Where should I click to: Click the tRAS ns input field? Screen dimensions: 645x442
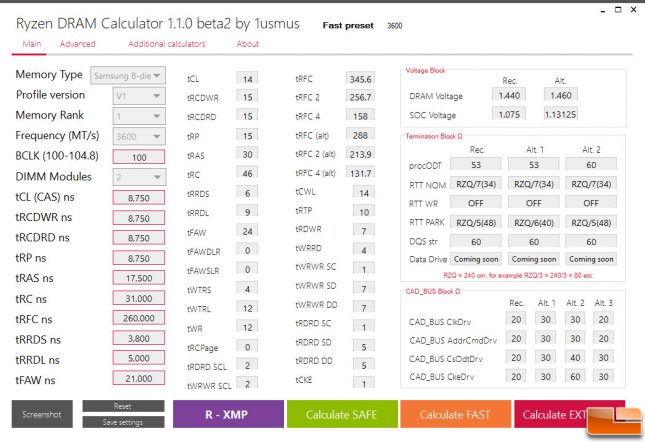coord(139,278)
